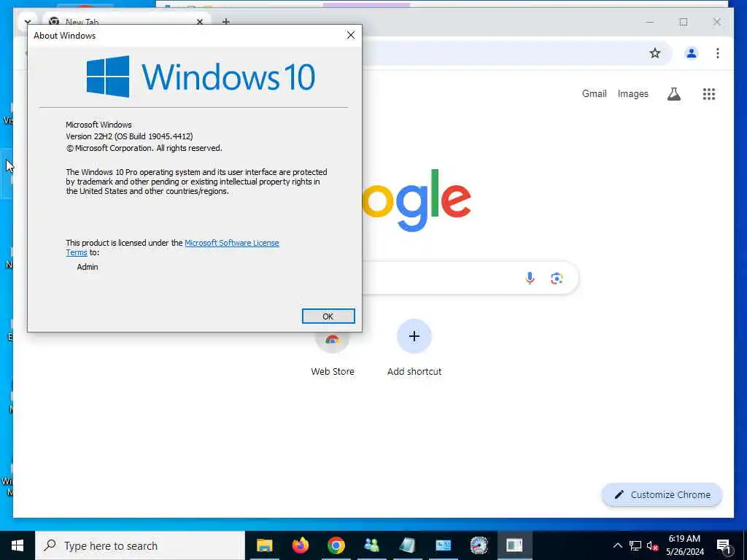Open the Windows Start menu
Image resolution: width=747 pixels, height=560 pixels.
tap(18, 545)
